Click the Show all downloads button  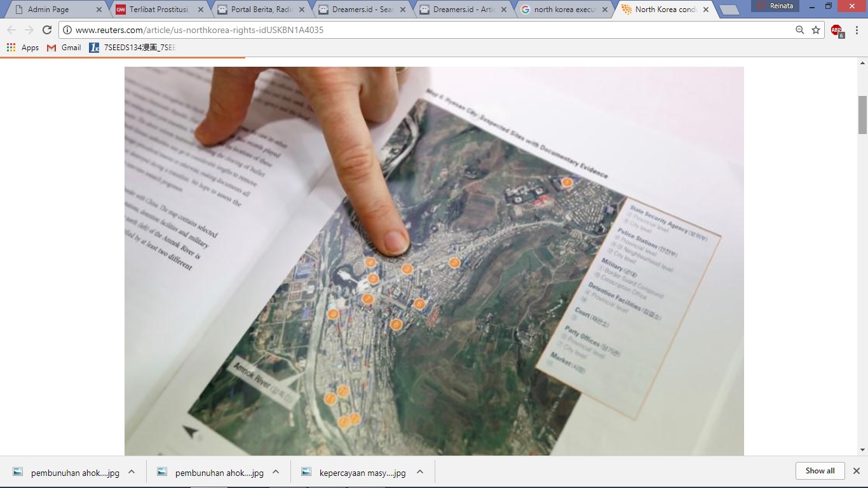[820, 471]
